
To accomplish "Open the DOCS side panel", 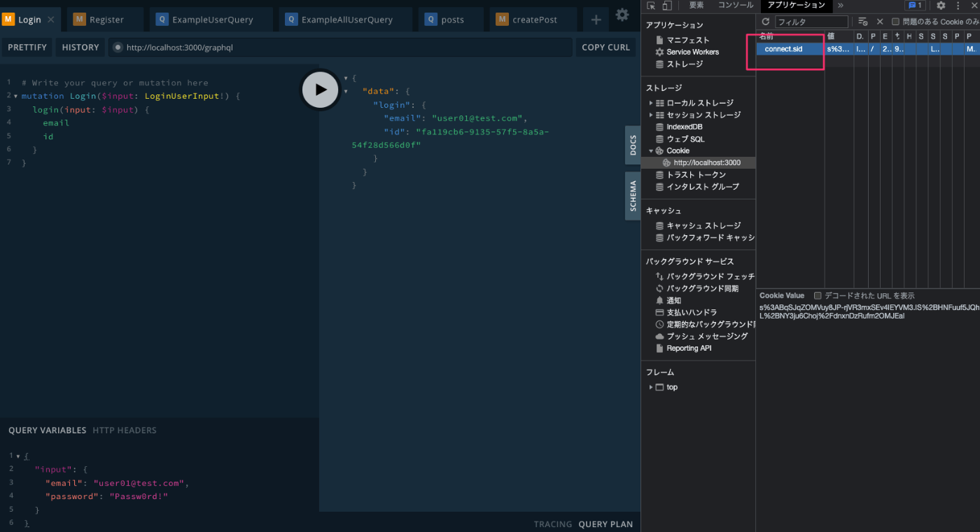I will pos(633,145).
